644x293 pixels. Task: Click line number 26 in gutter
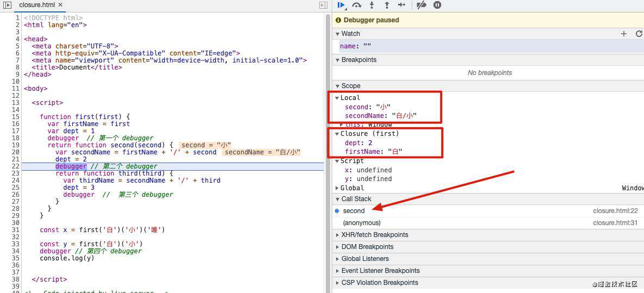[16, 195]
